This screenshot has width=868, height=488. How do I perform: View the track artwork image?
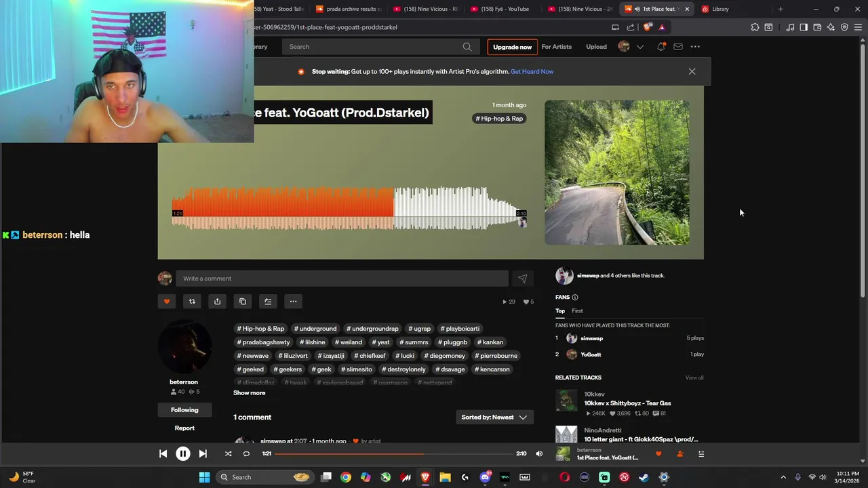point(617,173)
